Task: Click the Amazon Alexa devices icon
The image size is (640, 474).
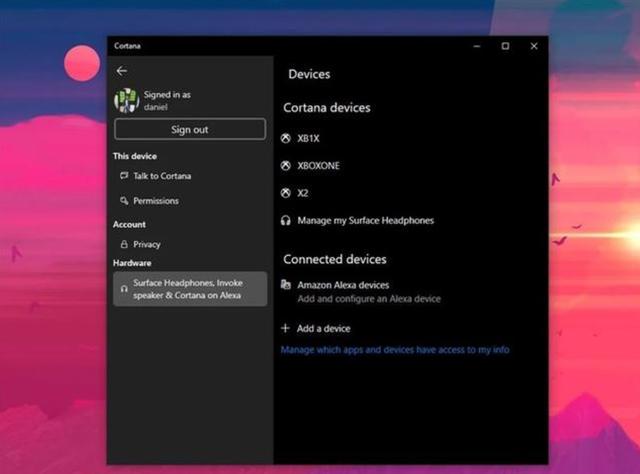Action: pos(286,285)
